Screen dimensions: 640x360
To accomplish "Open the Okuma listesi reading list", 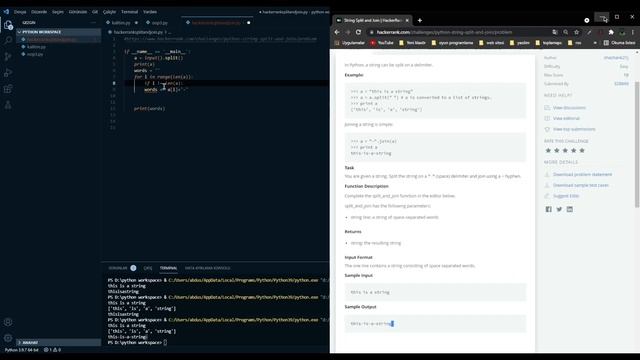I will (x=619, y=42).
